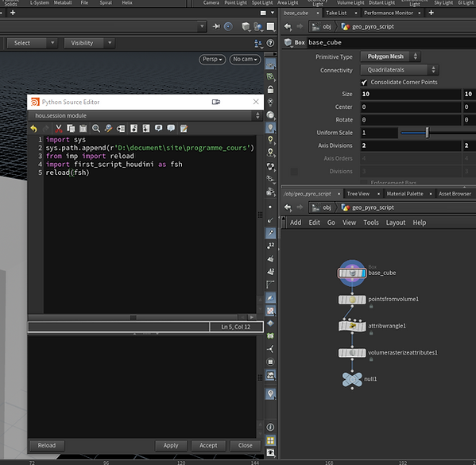
Task: Expand the viewport path field dropdown
Action: 202,27
